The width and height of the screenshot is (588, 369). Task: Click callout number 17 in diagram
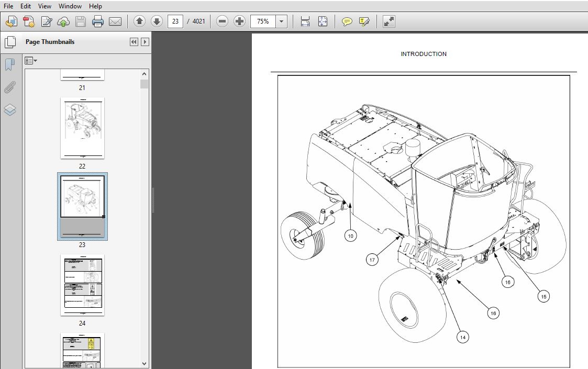pyautogui.click(x=372, y=260)
